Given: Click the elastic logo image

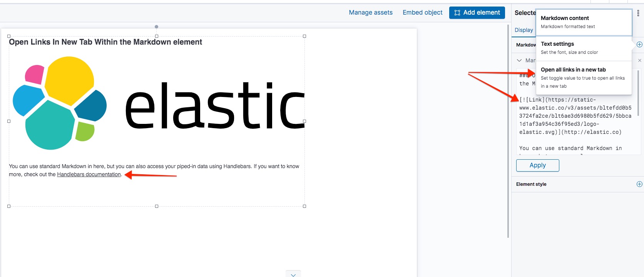Looking at the screenshot, I should (158, 103).
